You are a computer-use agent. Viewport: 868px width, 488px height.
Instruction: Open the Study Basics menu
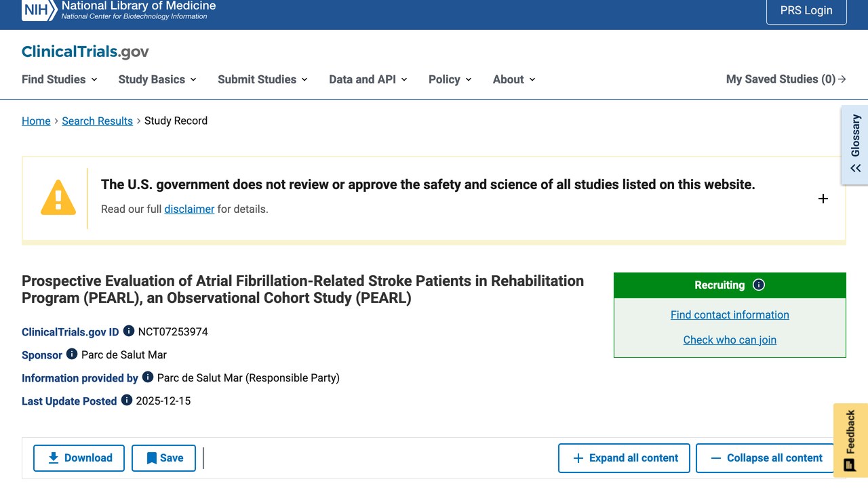click(157, 79)
